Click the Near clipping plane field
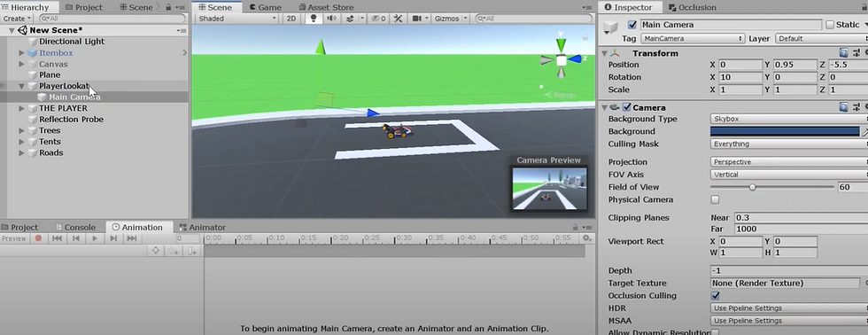This screenshot has height=335, width=868. [801, 218]
